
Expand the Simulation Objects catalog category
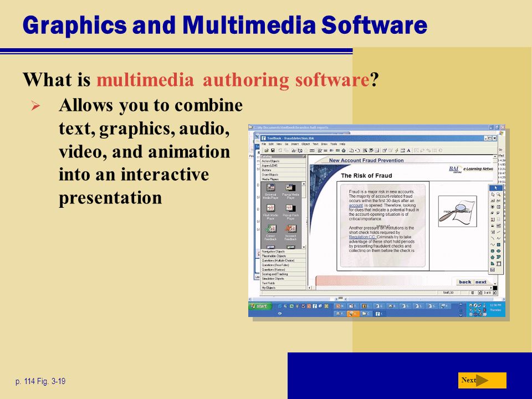tap(283, 279)
